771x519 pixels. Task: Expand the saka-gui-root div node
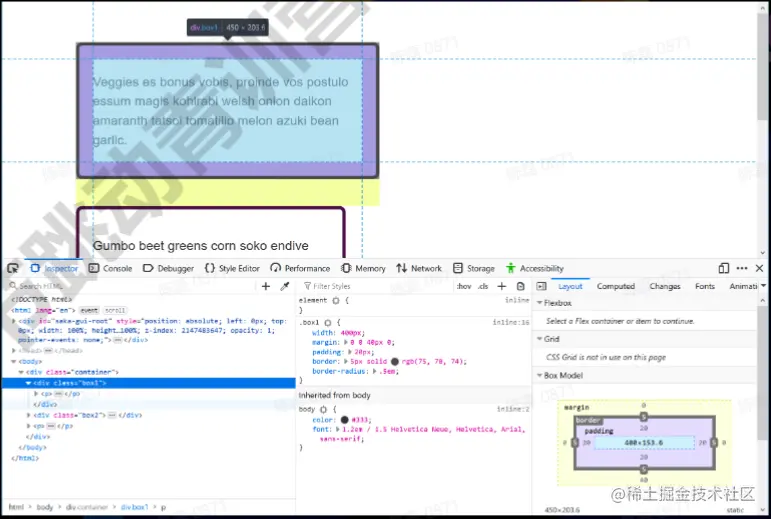pos(14,321)
